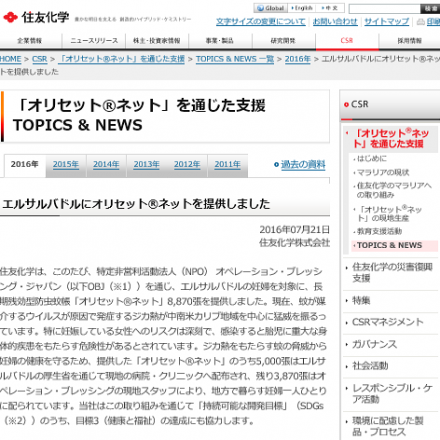This screenshot has height=440, width=440.
Task: Open 「オリセット®ネット」の現地生産 sidebar item
Action: [x=389, y=214]
